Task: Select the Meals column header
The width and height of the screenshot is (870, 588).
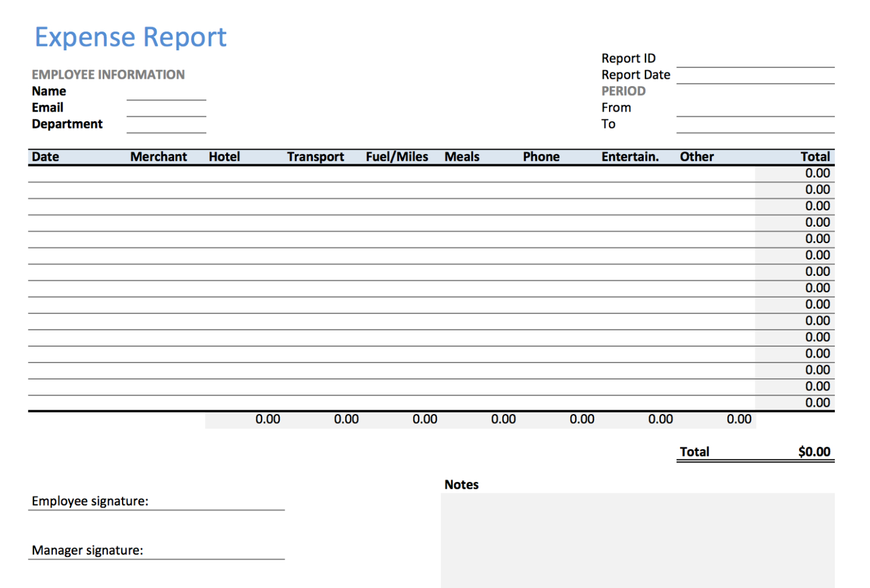Action: [462, 156]
